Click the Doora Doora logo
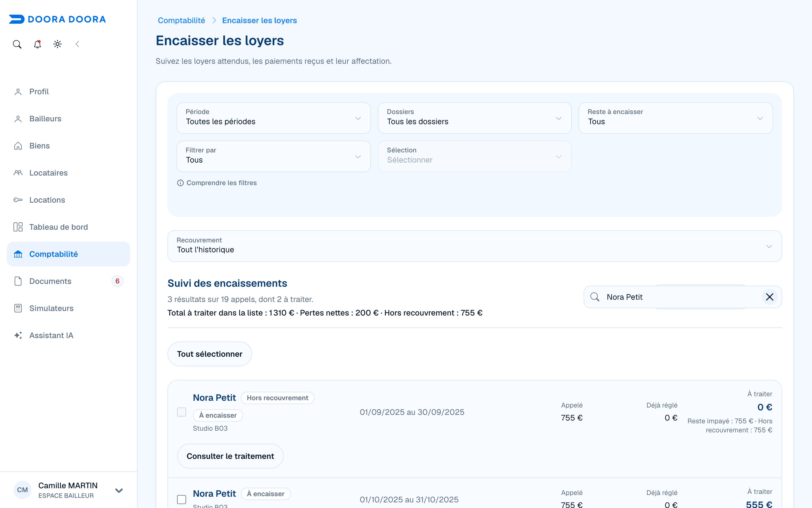Screen dimensions: 812x508 (58, 19)
